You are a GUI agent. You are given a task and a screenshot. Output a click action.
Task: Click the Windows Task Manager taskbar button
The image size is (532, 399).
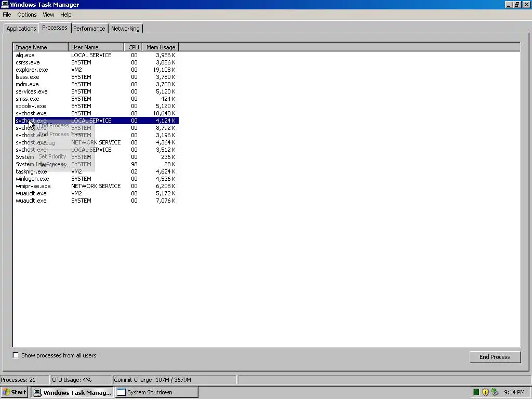72,392
